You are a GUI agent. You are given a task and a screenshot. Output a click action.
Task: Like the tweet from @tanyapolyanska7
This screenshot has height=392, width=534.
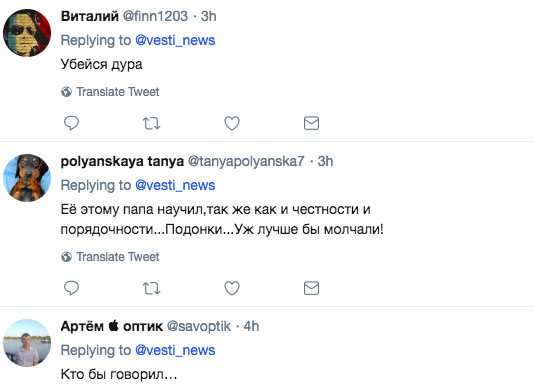click(x=232, y=288)
